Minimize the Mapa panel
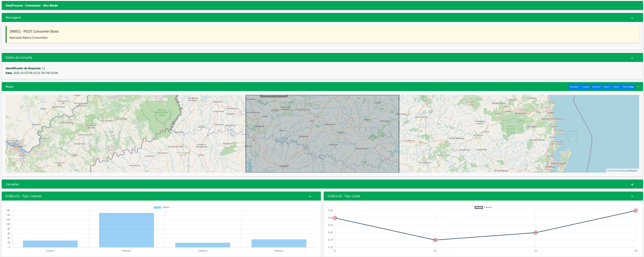 point(638,87)
